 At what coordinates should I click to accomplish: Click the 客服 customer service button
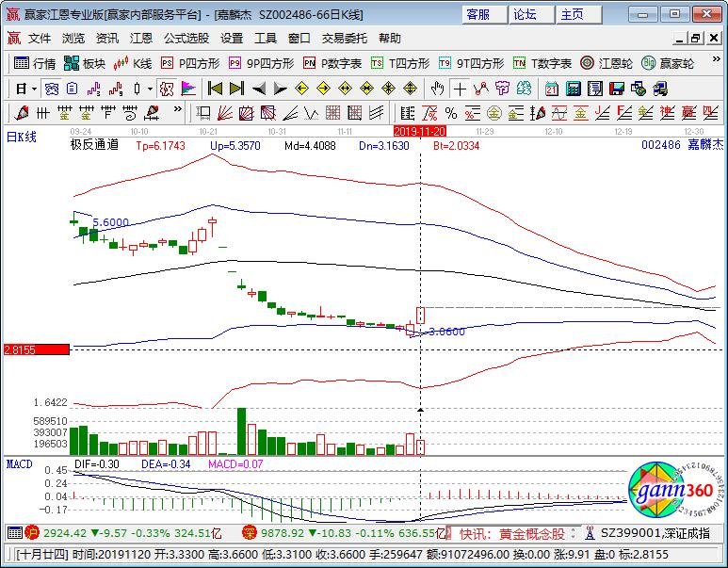(484, 14)
